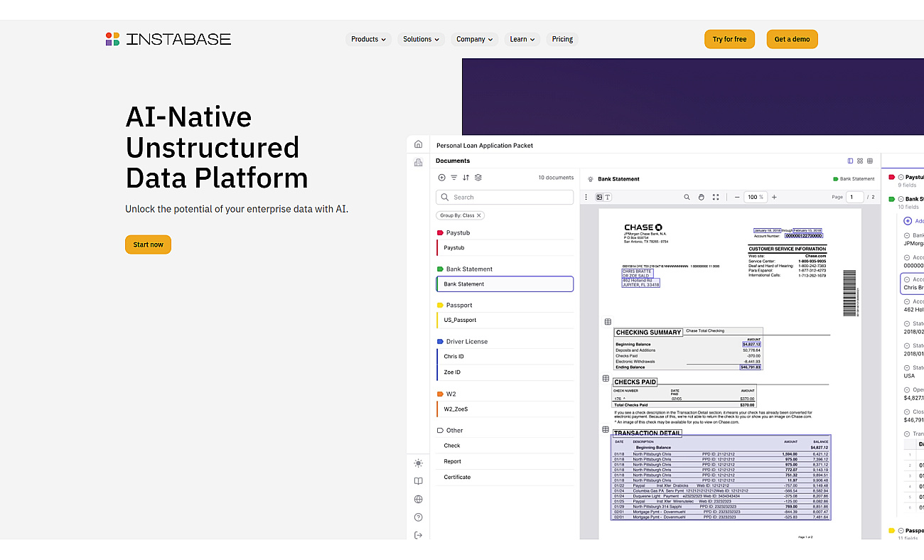This screenshot has height=560, width=924.
Task: Click the Passport class header in list
Action: 453,305
